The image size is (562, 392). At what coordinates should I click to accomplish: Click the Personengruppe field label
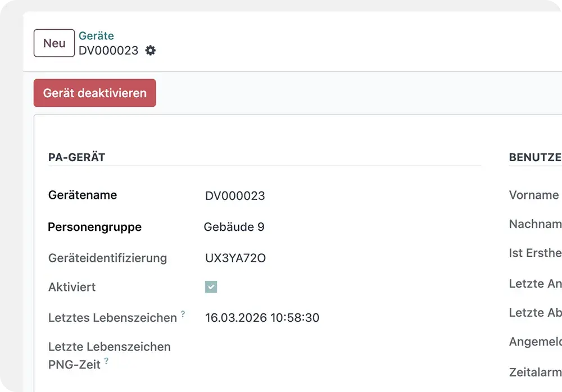(x=94, y=227)
